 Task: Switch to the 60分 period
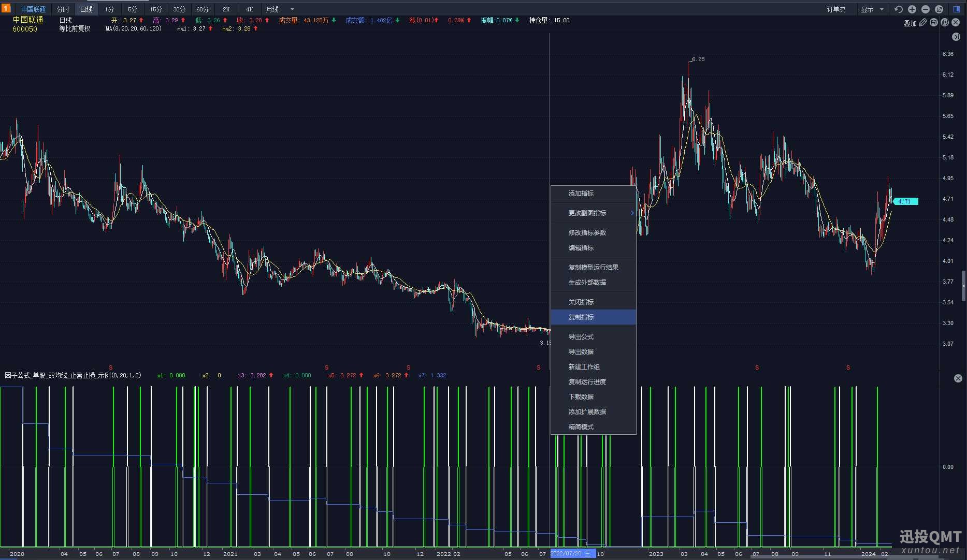(203, 9)
